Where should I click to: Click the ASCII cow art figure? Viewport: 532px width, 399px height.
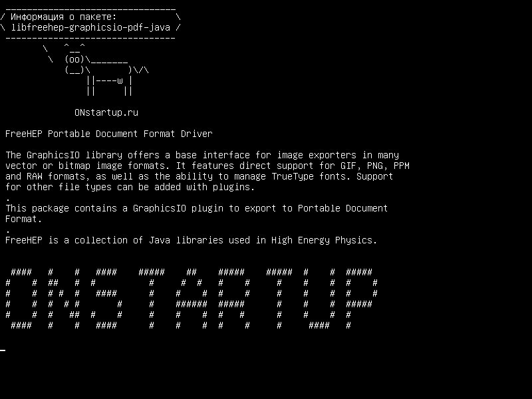tap(96, 70)
